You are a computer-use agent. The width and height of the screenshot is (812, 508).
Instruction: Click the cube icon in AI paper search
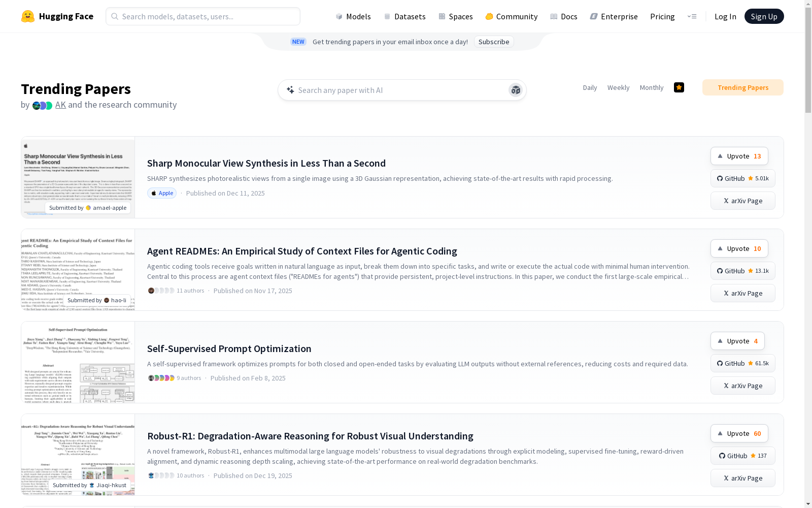coord(516,90)
